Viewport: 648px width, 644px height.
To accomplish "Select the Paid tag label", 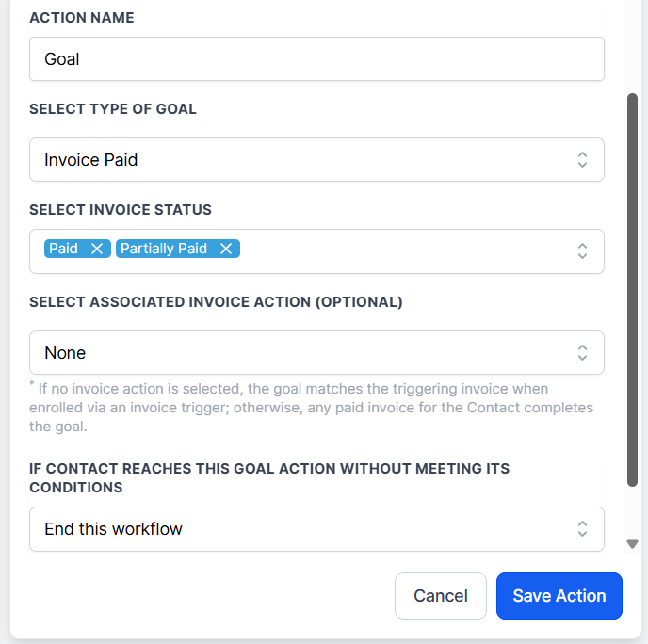I will pos(64,249).
